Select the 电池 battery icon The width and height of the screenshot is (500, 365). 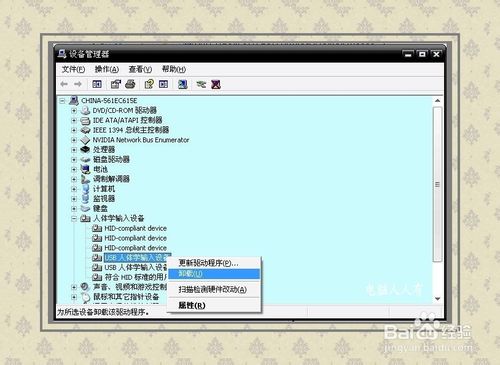pyautogui.click(x=86, y=169)
